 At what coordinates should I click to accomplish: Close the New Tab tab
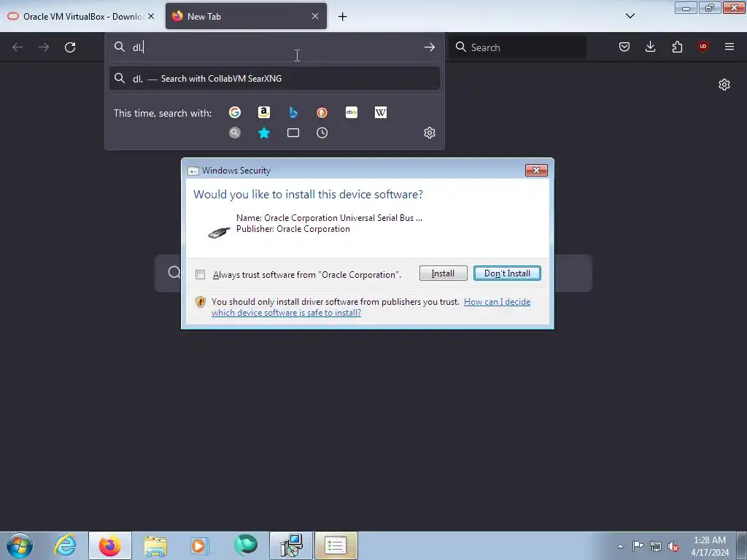pyautogui.click(x=315, y=16)
